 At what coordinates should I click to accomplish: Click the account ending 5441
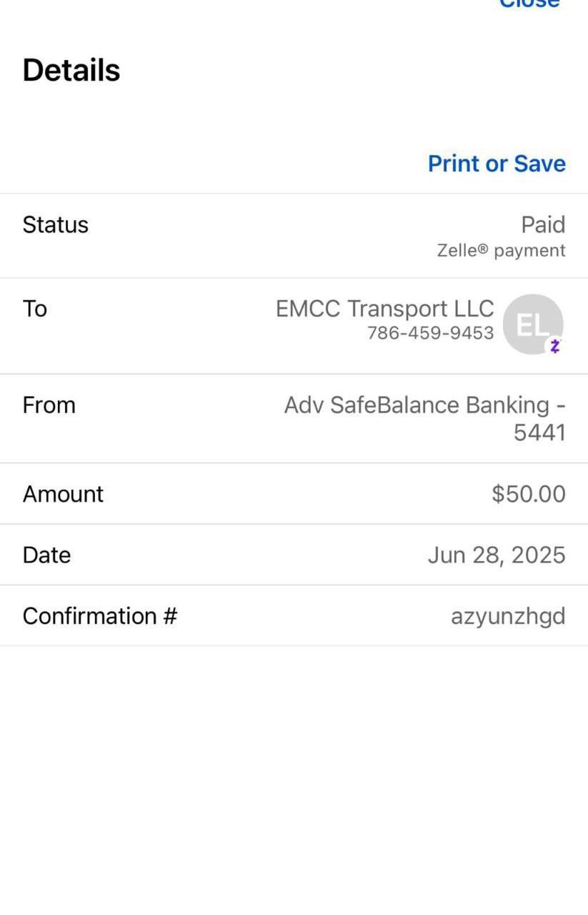(x=539, y=432)
